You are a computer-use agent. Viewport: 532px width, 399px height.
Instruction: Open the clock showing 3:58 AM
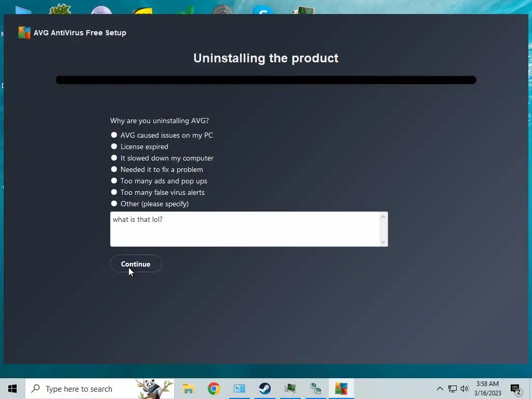pyautogui.click(x=487, y=389)
